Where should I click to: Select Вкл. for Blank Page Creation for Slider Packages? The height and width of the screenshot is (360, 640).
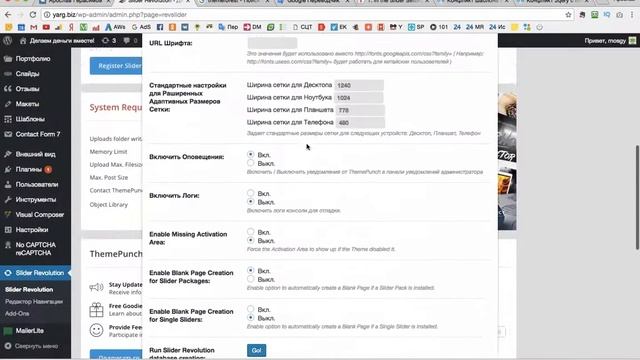point(250,270)
